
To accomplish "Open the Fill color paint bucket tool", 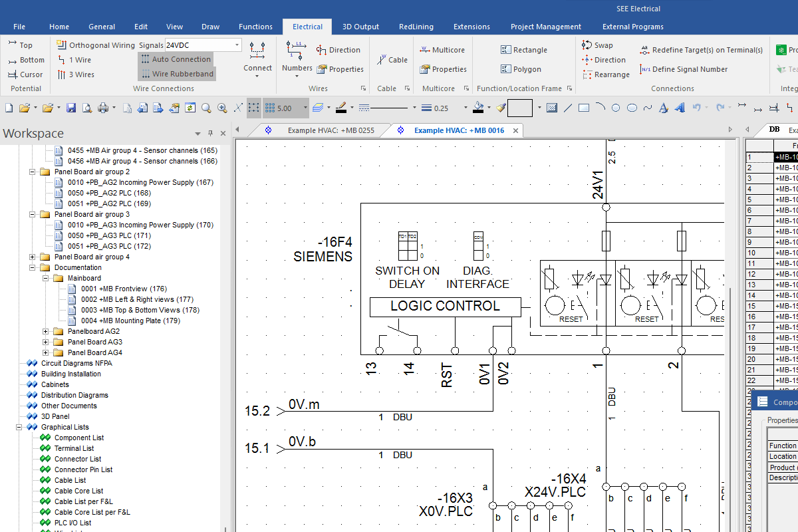I will [479, 107].
